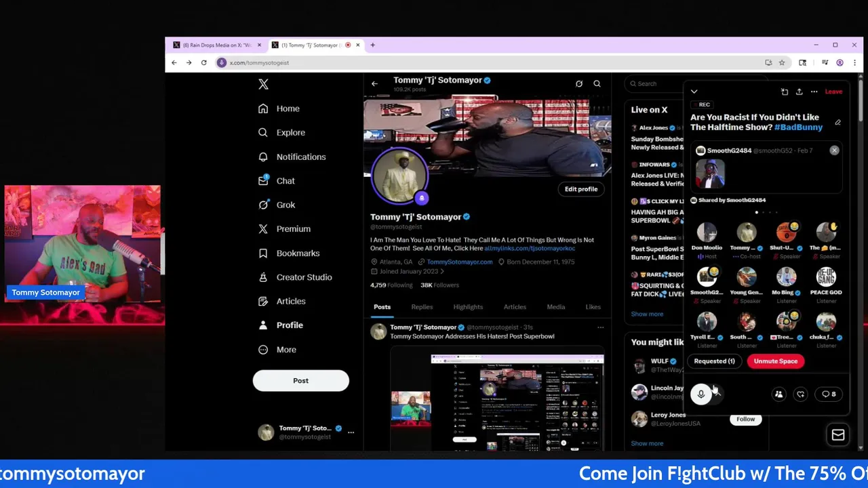Search this profile with the magnifier icon
Image resolution: width=868 pixels, height=488 pixels.
tap(597, 84)
